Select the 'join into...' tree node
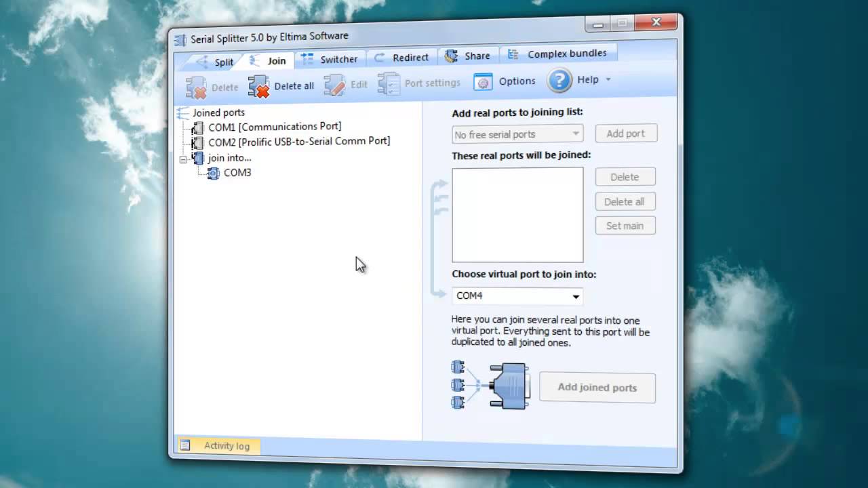This screenshot has width=868, height=488. coord(229,158)
